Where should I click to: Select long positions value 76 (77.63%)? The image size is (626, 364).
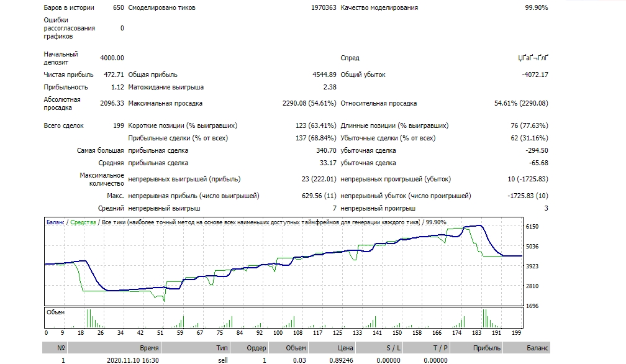tap(529, 125)
